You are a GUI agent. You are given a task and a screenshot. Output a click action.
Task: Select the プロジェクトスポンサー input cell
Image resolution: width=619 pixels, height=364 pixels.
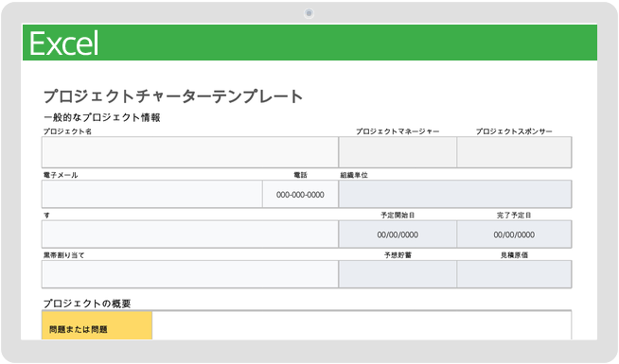[514, 152]
